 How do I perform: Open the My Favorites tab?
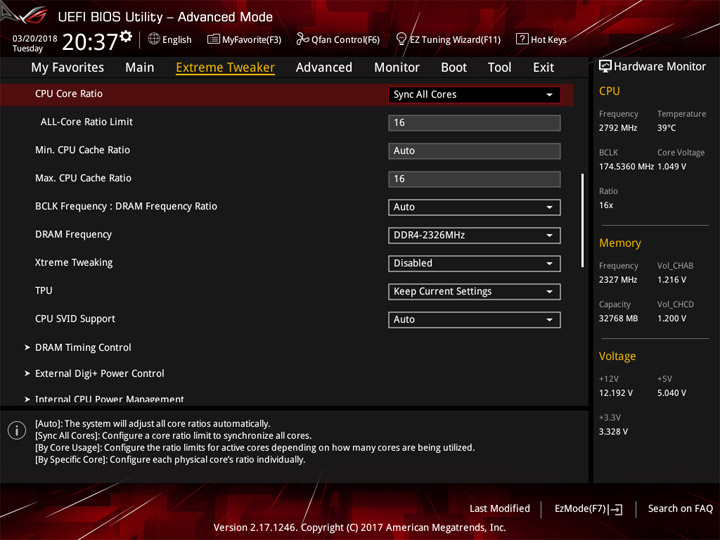[x=68, y=68]
